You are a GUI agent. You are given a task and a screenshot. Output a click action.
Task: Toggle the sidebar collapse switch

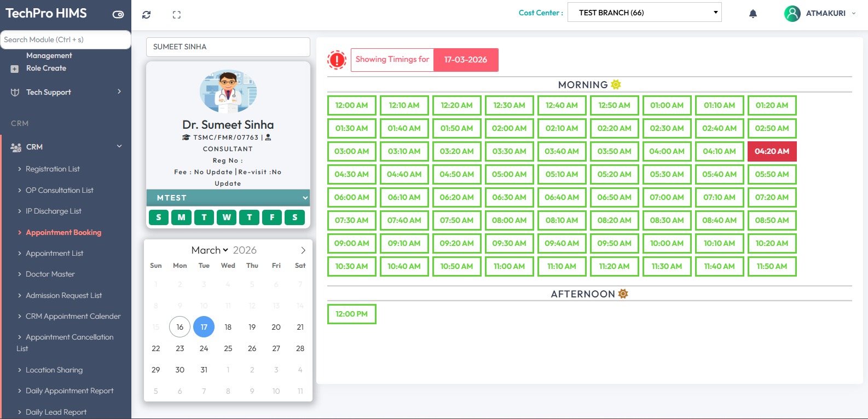(118, 14)
